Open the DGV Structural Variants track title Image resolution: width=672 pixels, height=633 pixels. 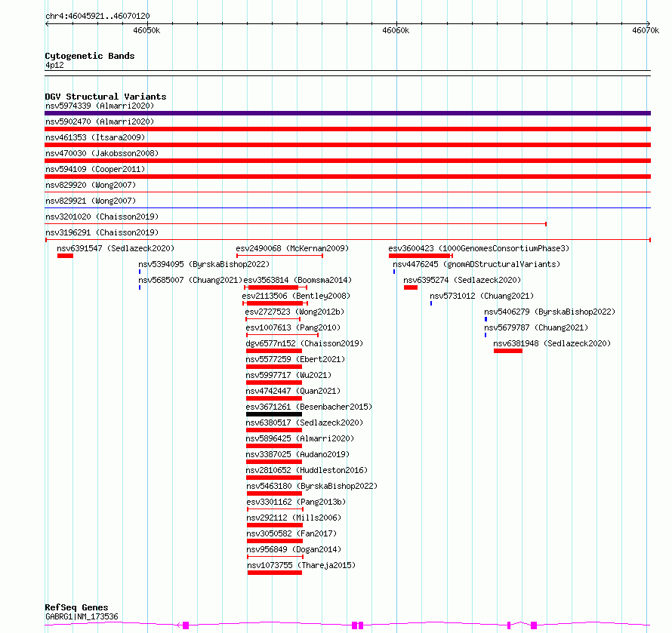106,97
